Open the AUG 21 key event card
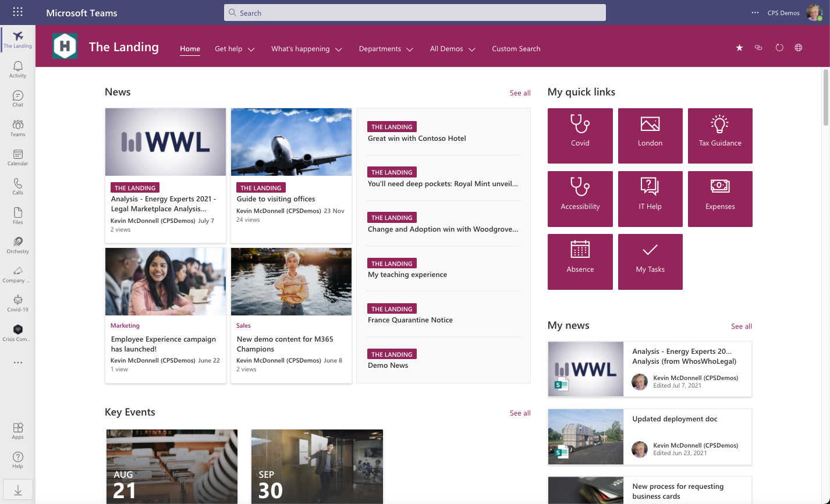Screen dimensions: 830x504 tap(172, 467)
